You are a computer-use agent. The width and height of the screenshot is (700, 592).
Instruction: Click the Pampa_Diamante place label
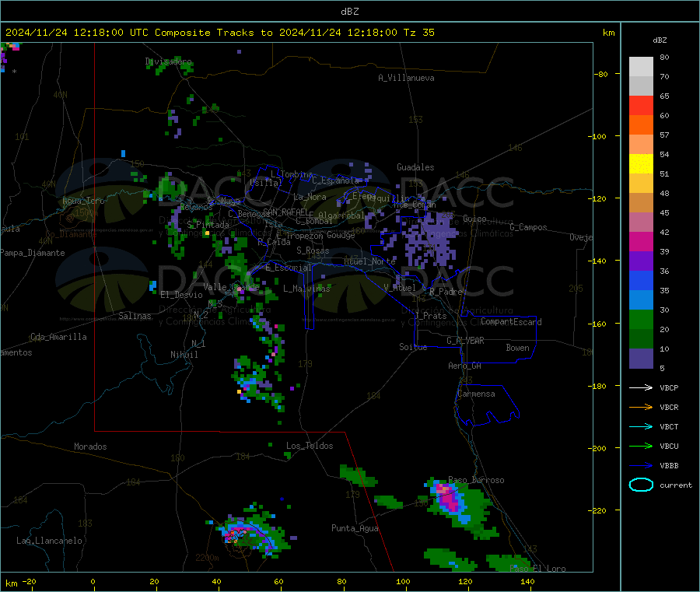pos(33,253)
